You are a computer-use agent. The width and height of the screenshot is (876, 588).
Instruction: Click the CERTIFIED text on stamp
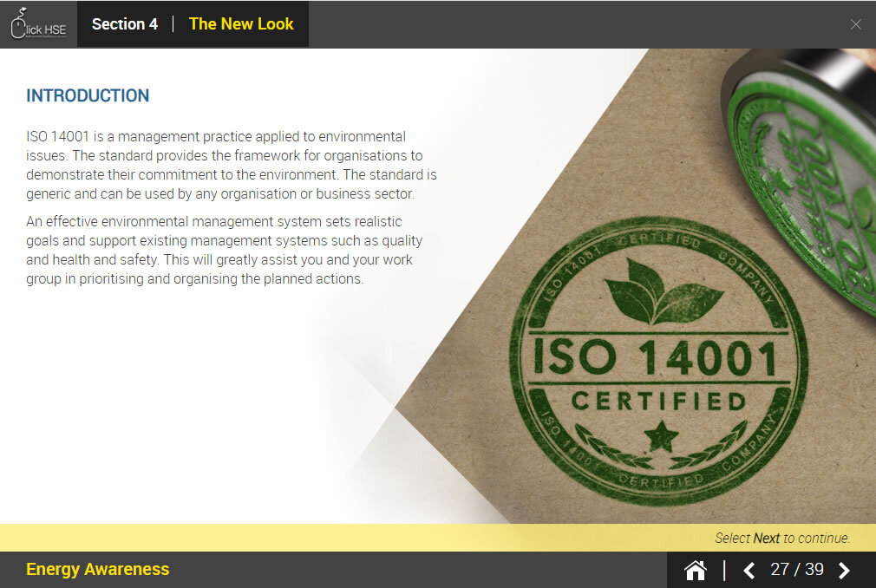point(658,402)
